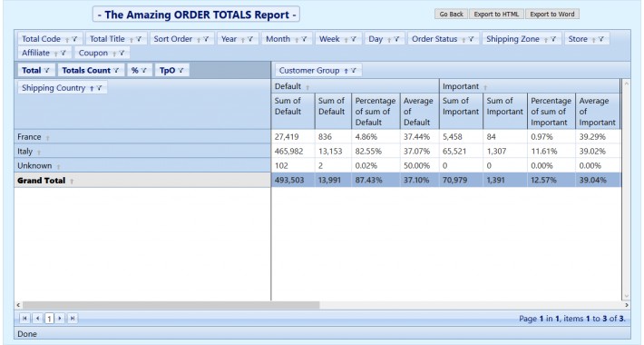Click the Grand Total row label
This screenshot has width=644, height=345.
tap(41, 181)
